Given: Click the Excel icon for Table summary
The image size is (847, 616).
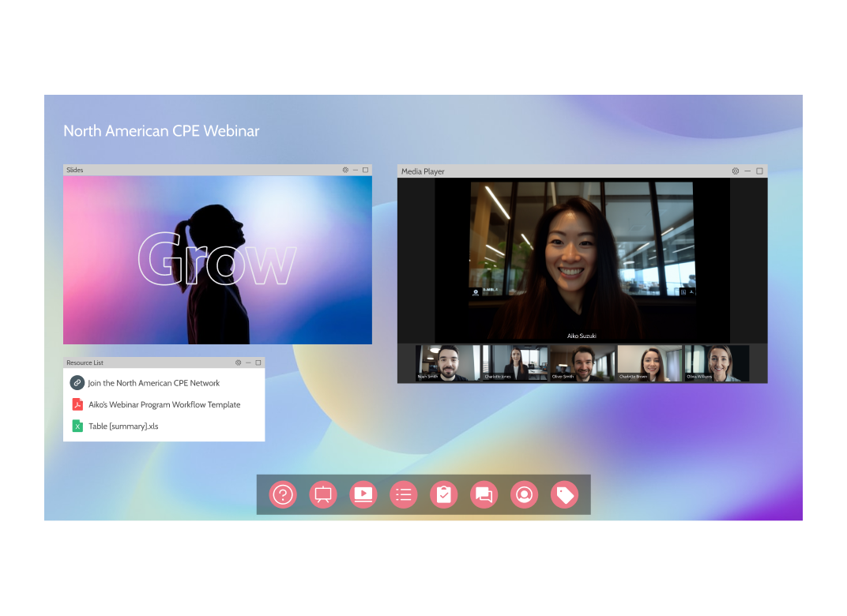Looking at the screenshot, I should click(77, 426).
